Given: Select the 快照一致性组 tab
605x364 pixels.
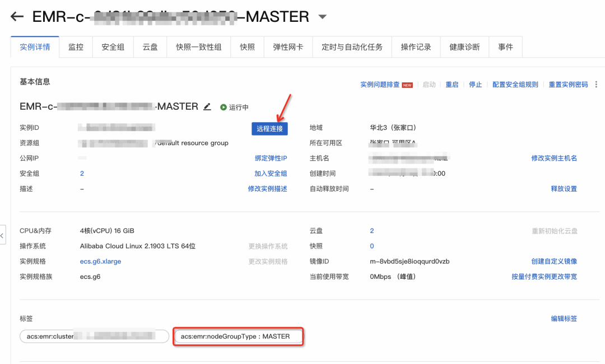Looking at the screenshot, I should 199,47.
